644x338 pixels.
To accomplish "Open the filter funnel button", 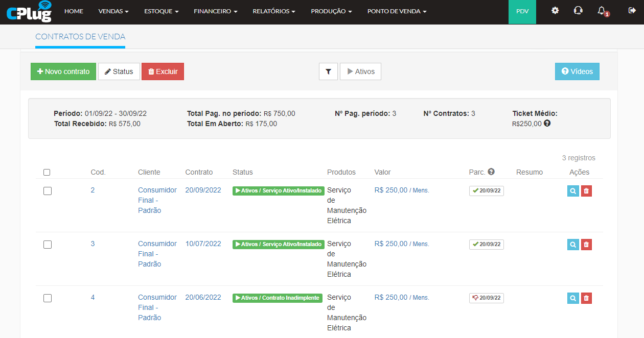I will pos(328,71).
